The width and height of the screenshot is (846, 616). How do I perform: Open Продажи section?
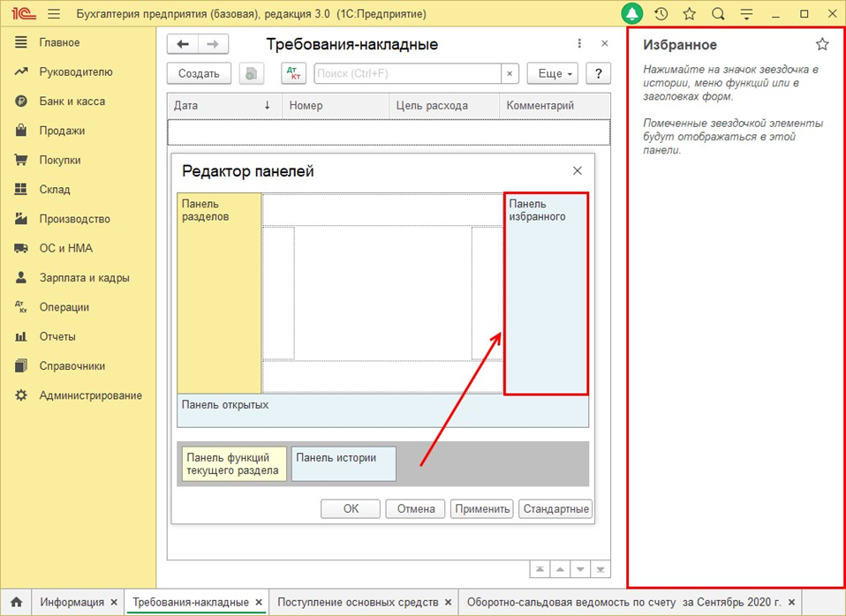(x=62, y=131)
